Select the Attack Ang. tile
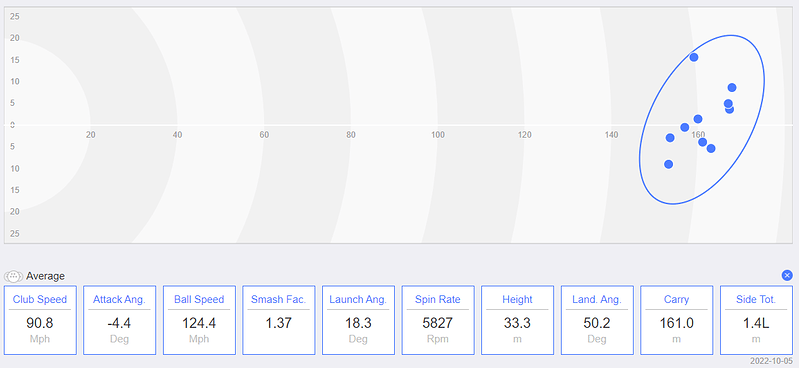 pyautogui.click(x=119, y=320)
